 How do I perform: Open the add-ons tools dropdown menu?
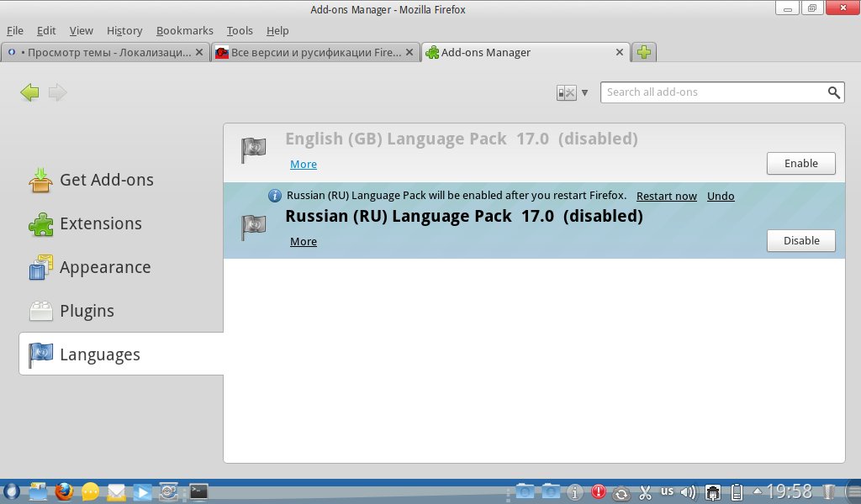pyautogui.click(x=572, y=92)
